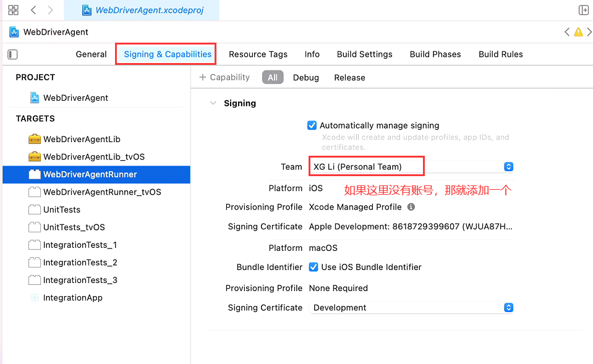Screen dimensions: 593x364
Task: Click the IntegrationTests_2 target icon
Action: 35,262
